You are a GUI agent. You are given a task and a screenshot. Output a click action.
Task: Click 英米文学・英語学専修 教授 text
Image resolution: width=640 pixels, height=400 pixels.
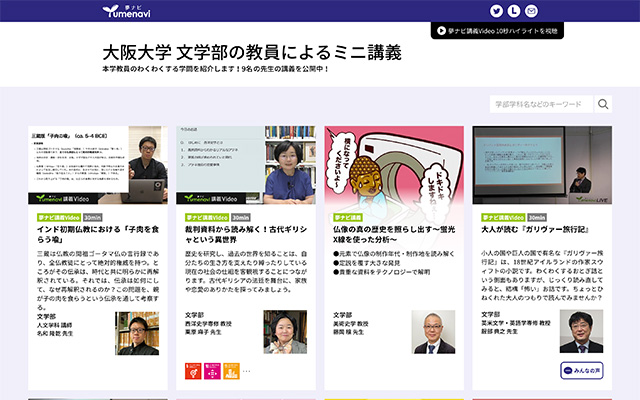(516, 323)
